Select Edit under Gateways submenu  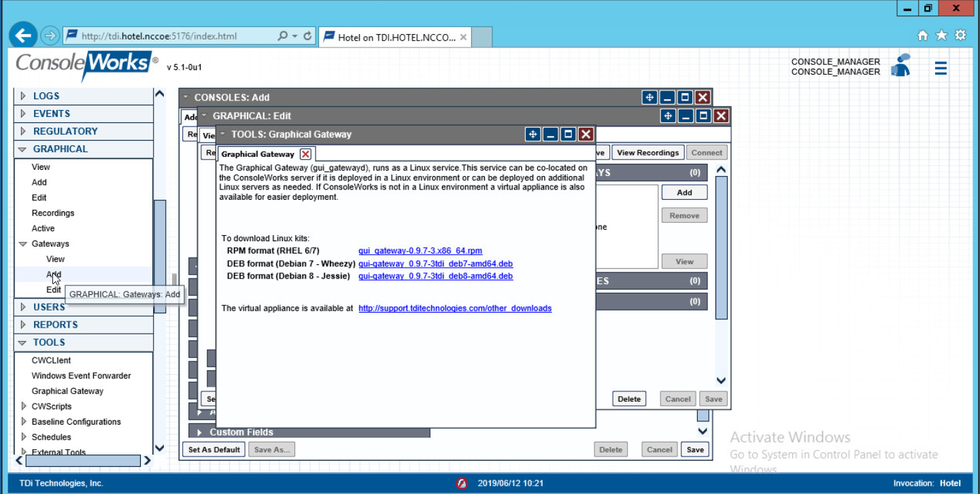54,290
